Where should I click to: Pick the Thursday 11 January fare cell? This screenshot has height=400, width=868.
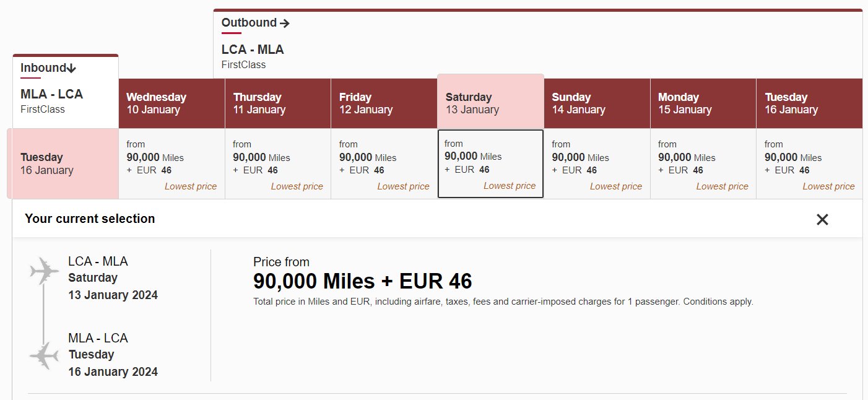point(278,164)
